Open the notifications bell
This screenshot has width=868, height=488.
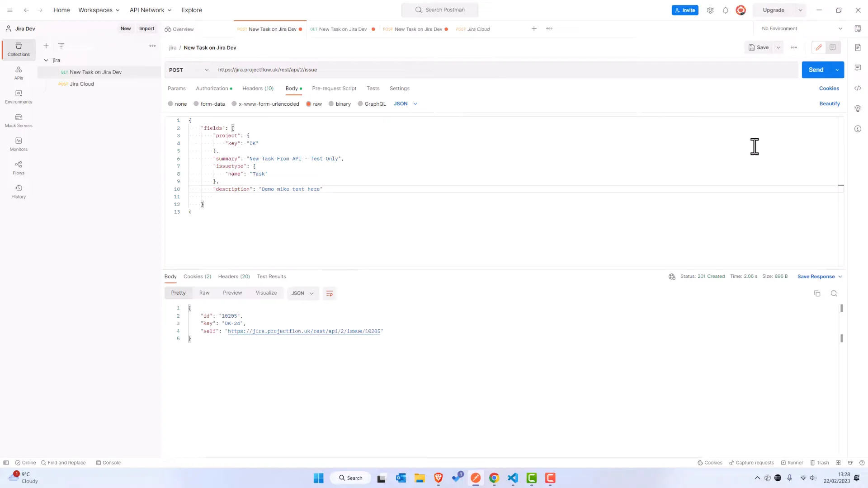coord(726,10)
